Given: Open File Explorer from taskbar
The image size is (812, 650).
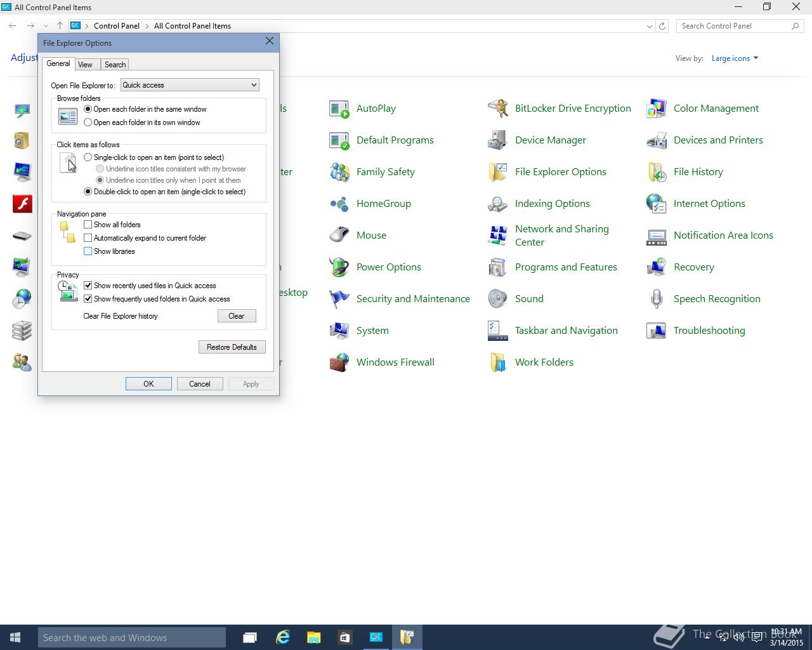Looking at the screenshot, I should tap(313, 637).
